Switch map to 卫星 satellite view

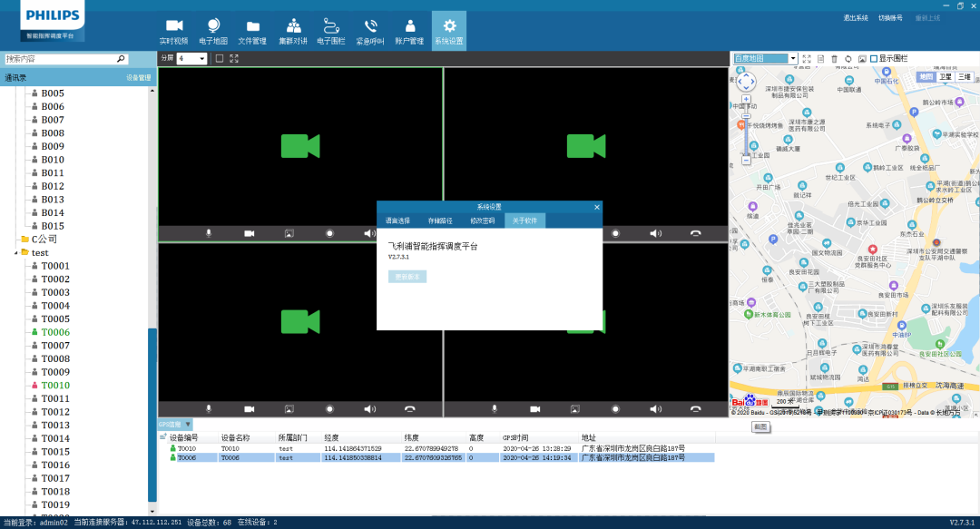pos(946,77)
